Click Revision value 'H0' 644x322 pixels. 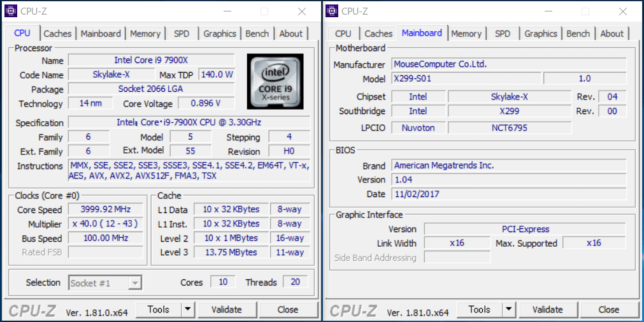(289, 151)
